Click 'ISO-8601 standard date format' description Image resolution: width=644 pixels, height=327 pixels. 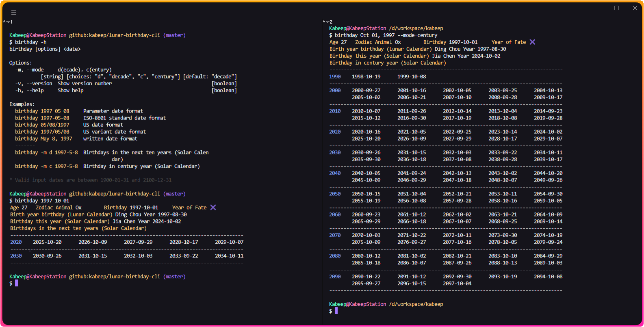(x=125, y=118)
